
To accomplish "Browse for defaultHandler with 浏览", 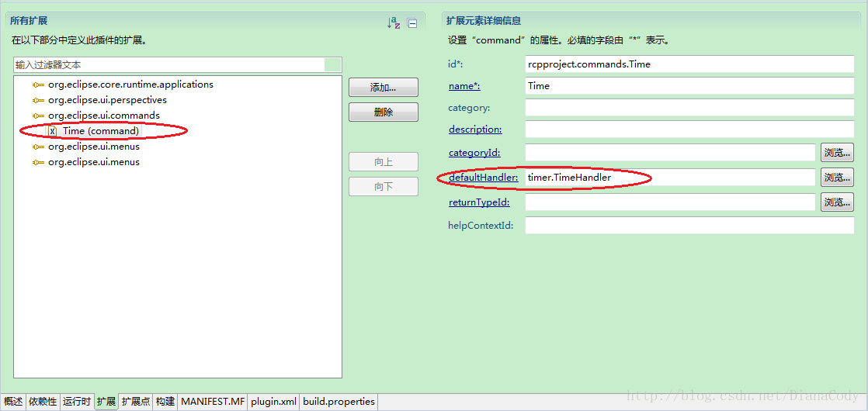I will [837, 177].
